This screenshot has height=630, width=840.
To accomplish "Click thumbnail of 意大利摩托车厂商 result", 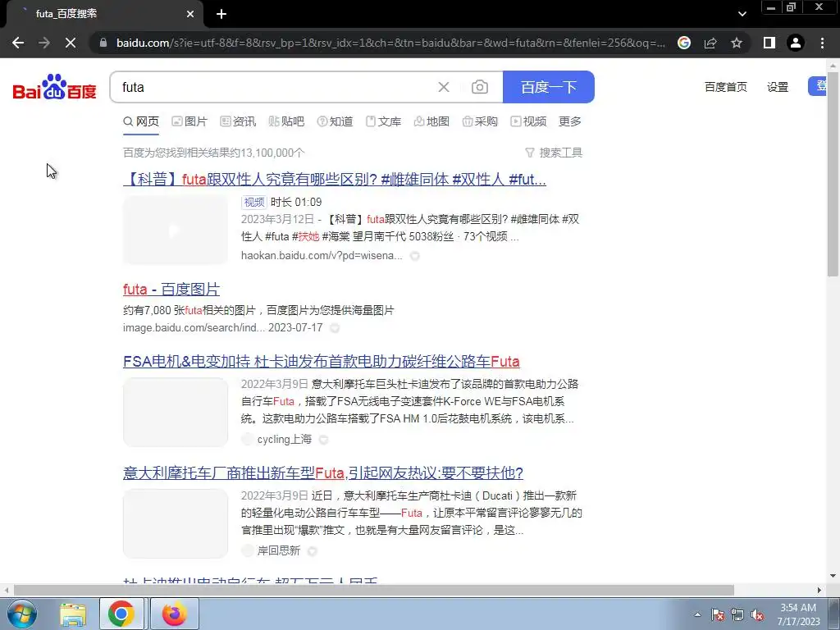I will pyautogui.click(x=176, y=523).
